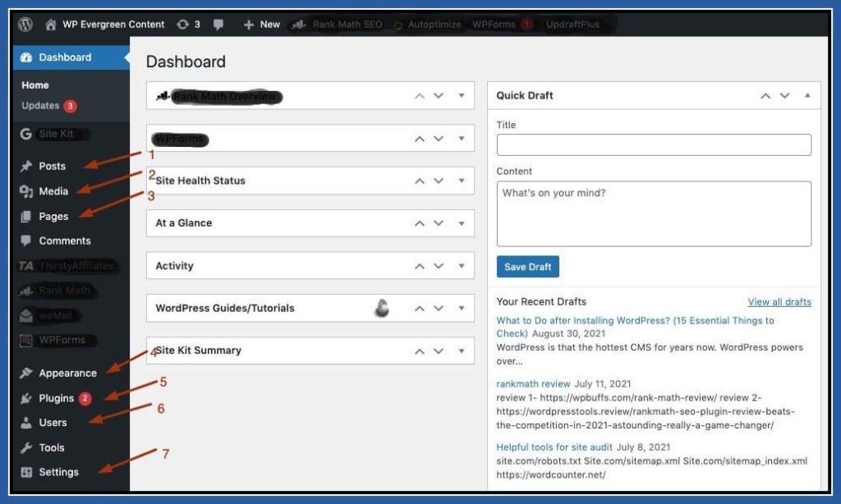Click the What's on your mind content box

(x=654, y=214)
